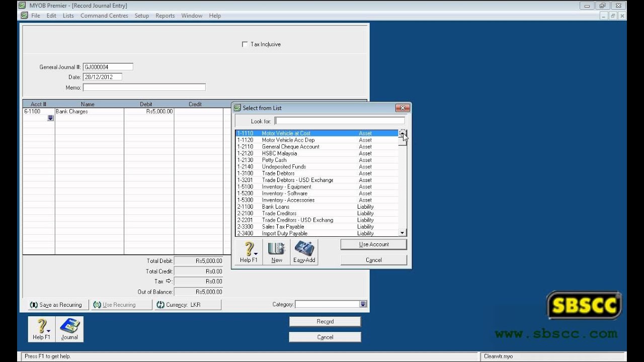Click the account list scroll up arrow
Image resolution: width=644 pixels, height=362 pixels.
[x=402, y=133]
